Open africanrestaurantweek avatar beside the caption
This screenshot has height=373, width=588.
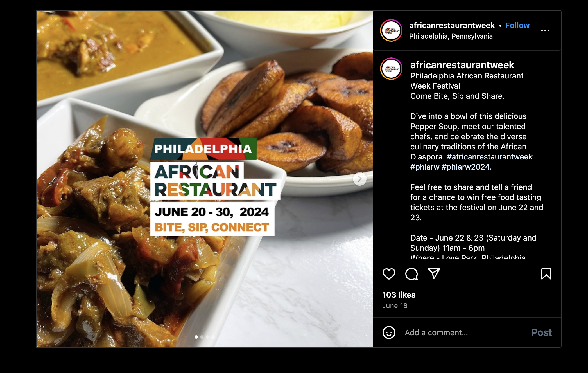[391, 69]
